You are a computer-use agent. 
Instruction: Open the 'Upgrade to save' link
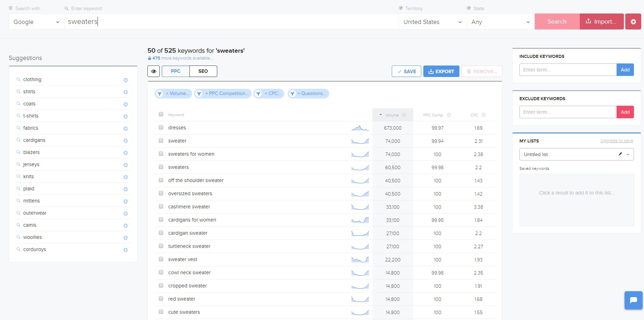pyautogui.click(x=617, y=141)
